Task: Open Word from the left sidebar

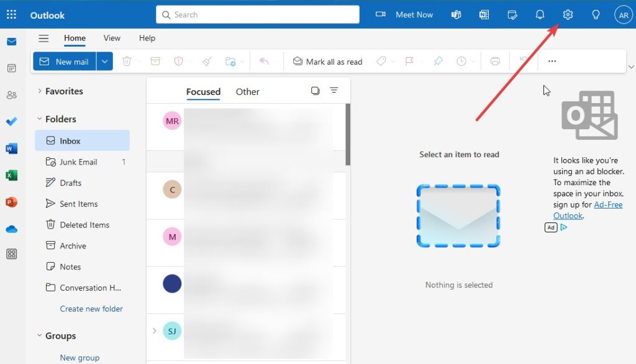Action: coord(11,148)
